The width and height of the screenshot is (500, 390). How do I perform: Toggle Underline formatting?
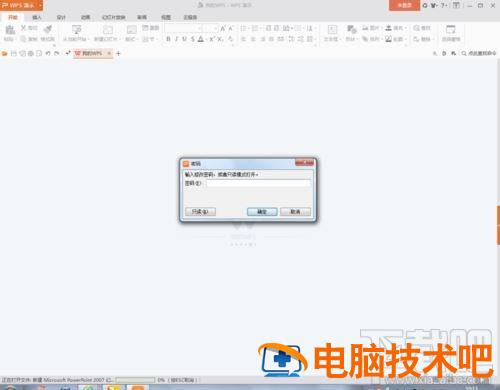(x=185, y=39)
